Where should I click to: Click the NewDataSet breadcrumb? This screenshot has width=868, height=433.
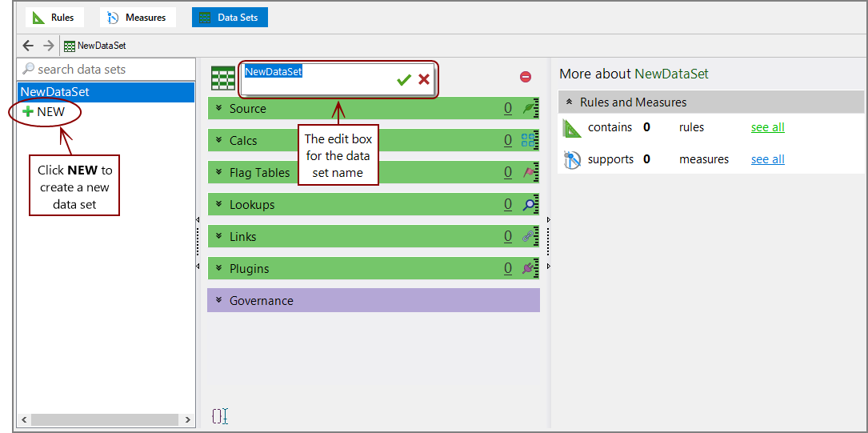tap(95, 46)
